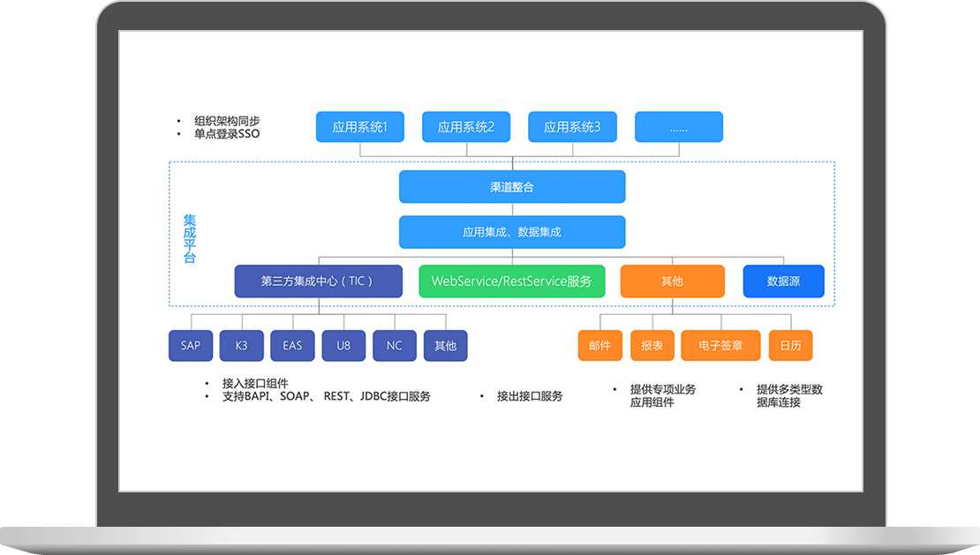Click the purple 其他 box
Viewport: 980px width, 555px height.
point(446,346)
